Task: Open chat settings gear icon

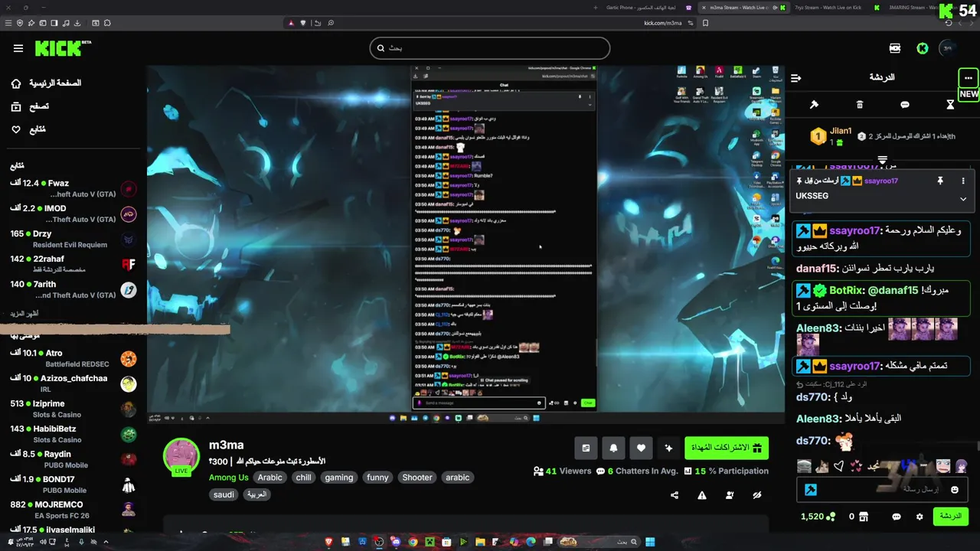Action: (920, 517)
